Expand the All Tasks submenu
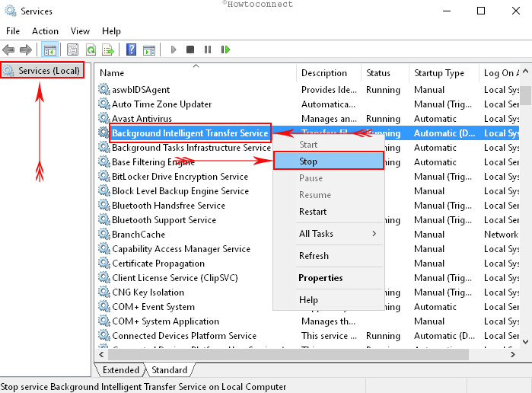The image size is (532, 393). click(x=329, y=234)
